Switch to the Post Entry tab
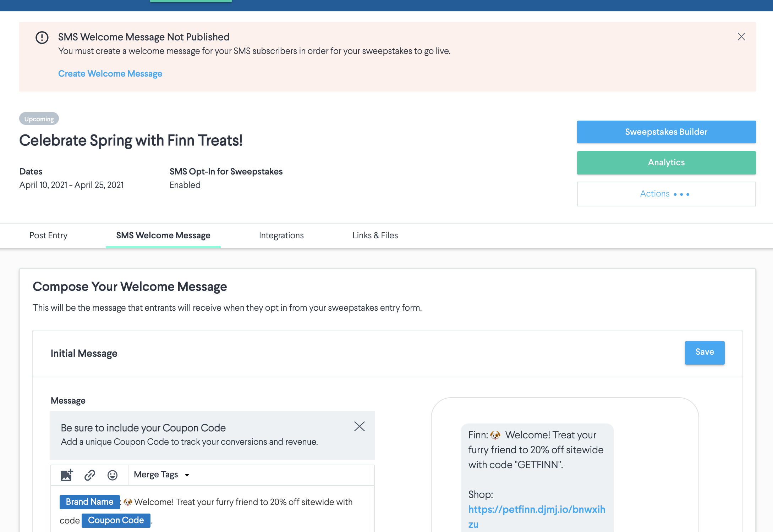 click(x=48, y=235)
